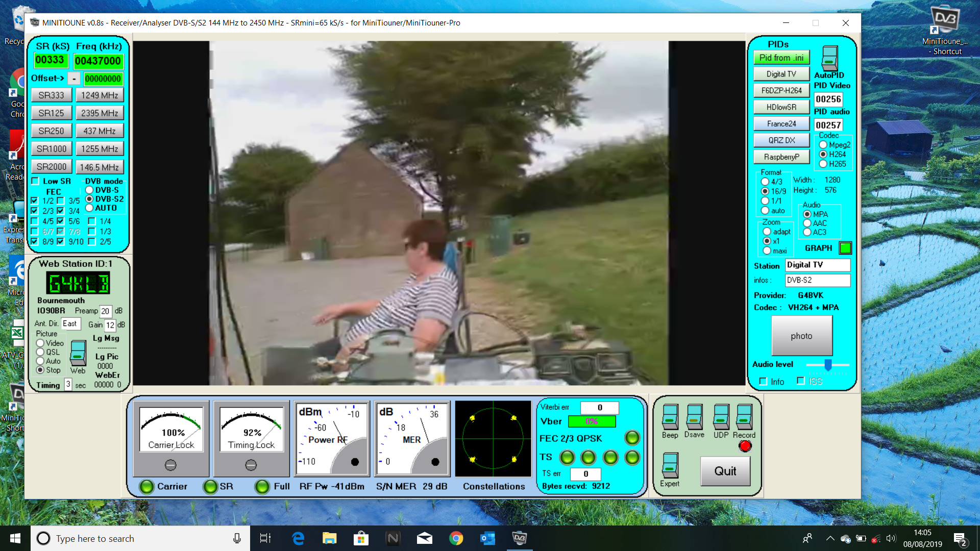Load the France24 PID preset

(781, 123)
